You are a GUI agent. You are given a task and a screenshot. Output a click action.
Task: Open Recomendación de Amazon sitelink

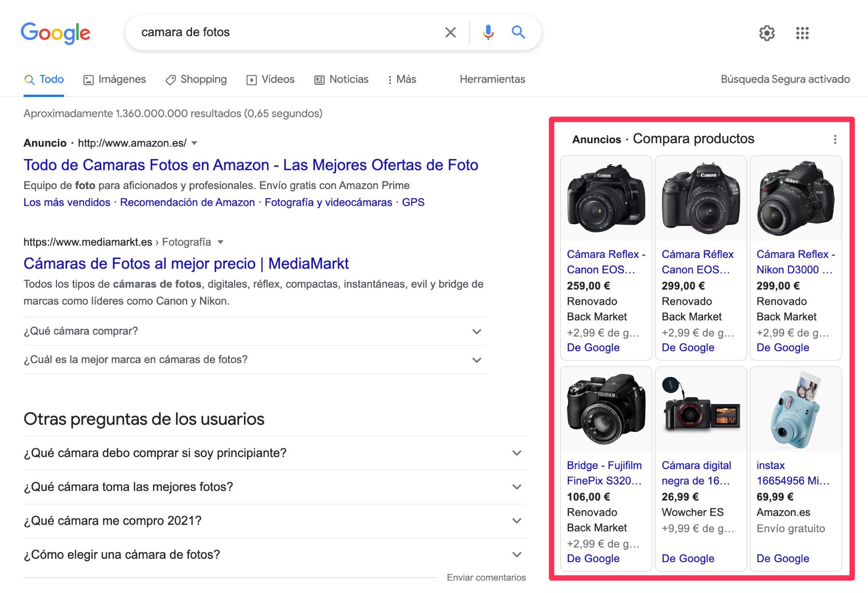click(x=188, y=202)
